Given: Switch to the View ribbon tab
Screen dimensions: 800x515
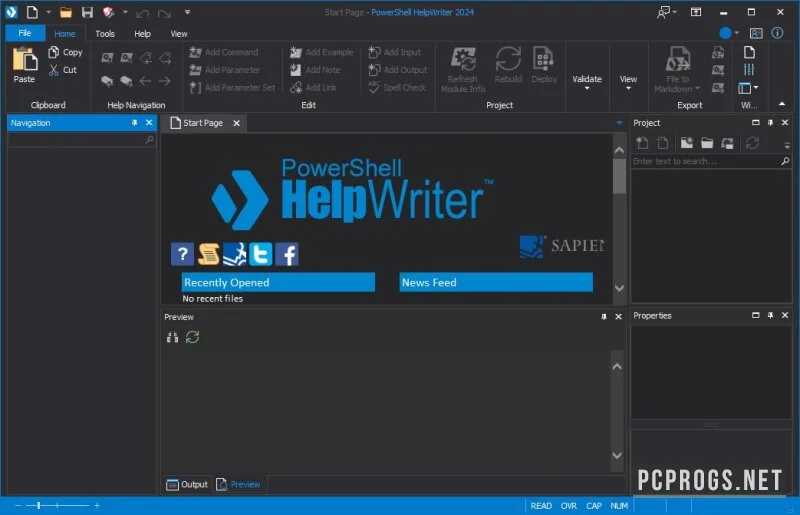Looking at the screenshot, I should (x=179, y=34).
